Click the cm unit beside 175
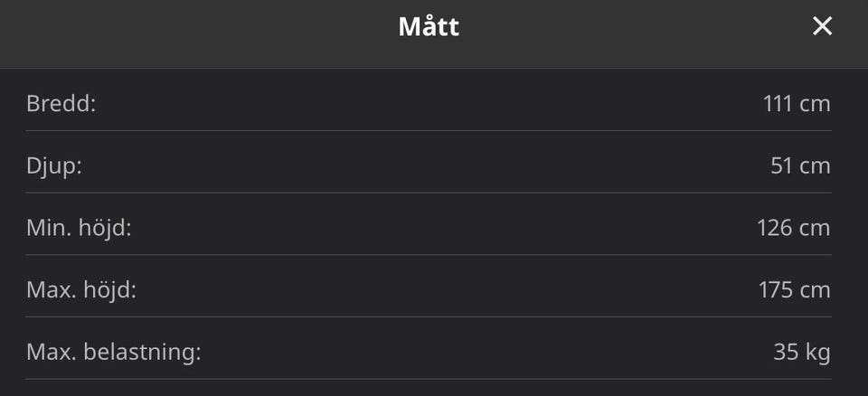The image size is (868, 396). 815,290
